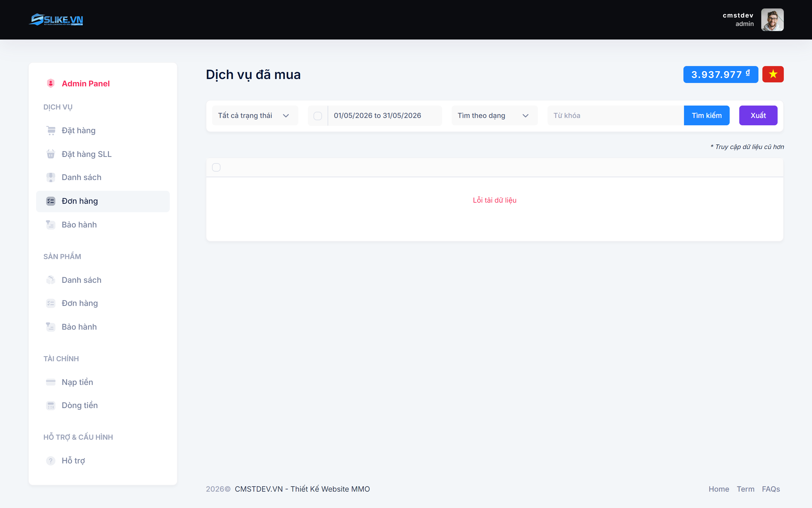This screenshot has width=812, height=508.
Task: Open the Tìm theo dạng dropdown
Action: 494,116
